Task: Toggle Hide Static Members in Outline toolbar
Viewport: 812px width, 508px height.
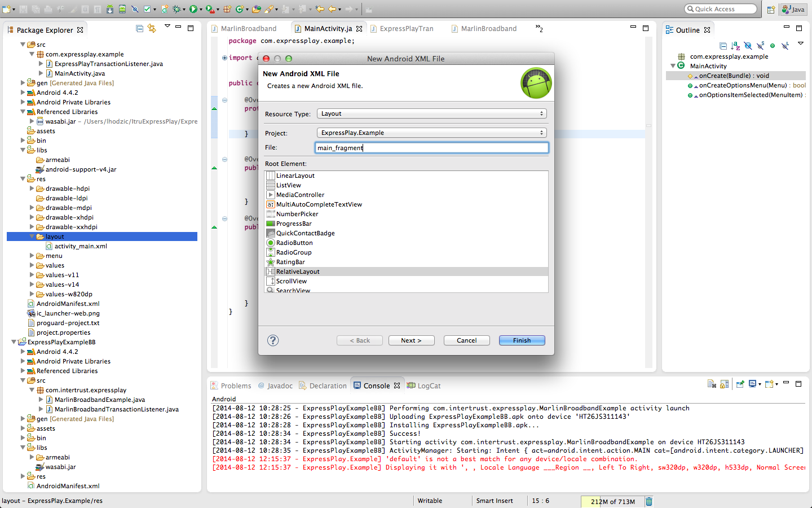Action: tap(760, 46)
